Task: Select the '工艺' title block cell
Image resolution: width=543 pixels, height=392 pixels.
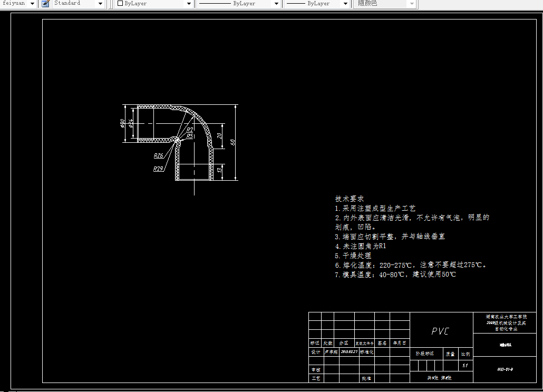Action: point(316,378)
